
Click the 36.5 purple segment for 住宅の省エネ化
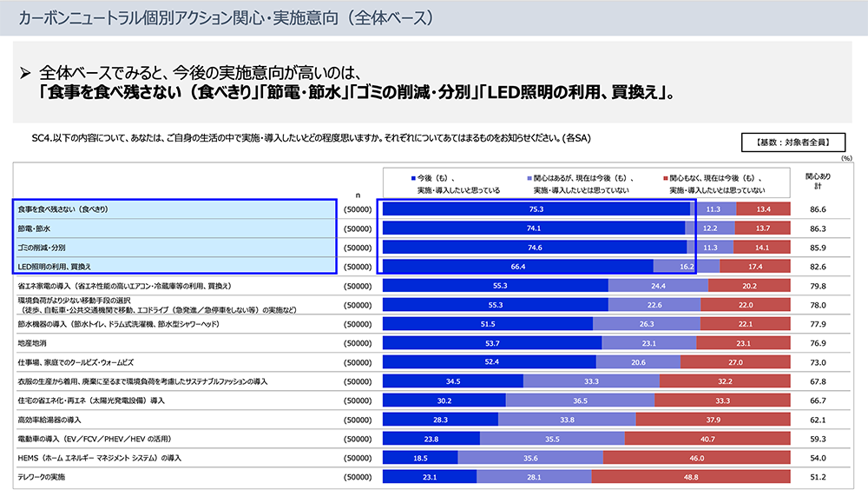(x=580, y=400)
